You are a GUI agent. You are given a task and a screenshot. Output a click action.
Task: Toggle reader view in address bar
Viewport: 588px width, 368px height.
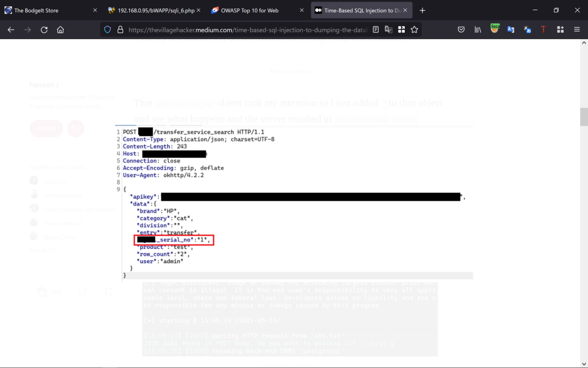click(376, 30)
